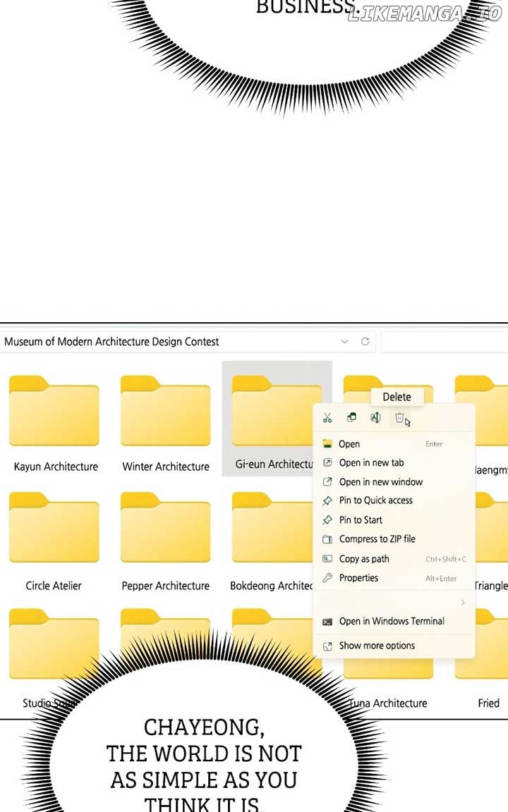Click Pin to Start option
Screen dimensions: 508x812
tap(361, 520)
